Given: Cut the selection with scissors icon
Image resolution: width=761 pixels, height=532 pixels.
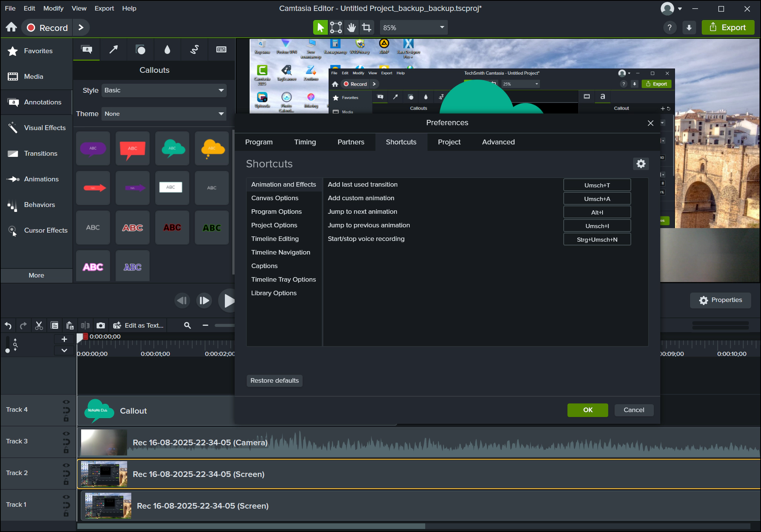Looking at the screenshot, I should click(x=39, y=325).
